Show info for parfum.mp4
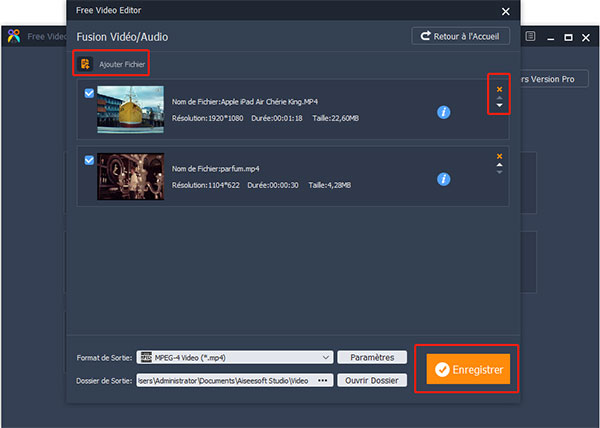600x428 pixels. coord(444,179)
